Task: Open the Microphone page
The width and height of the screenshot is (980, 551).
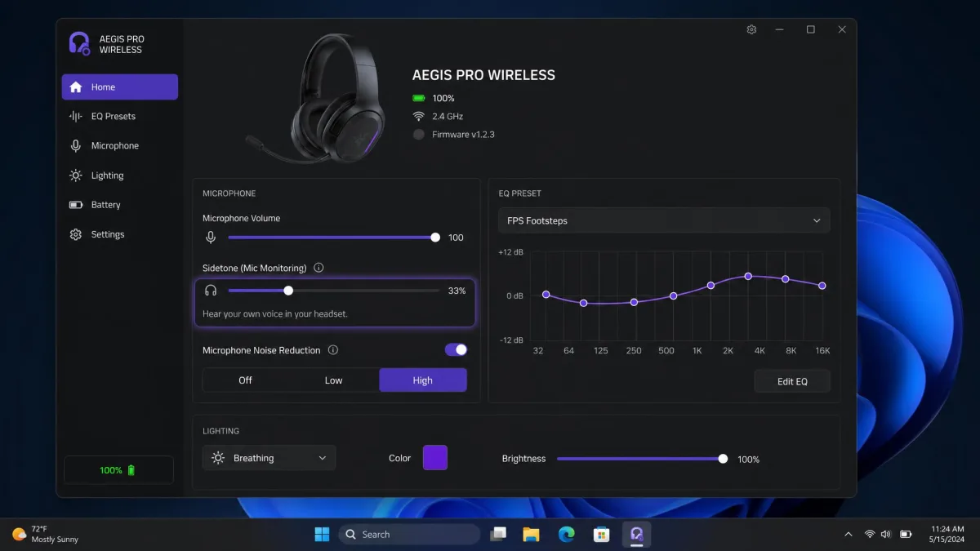Action: tap(120, 146)
